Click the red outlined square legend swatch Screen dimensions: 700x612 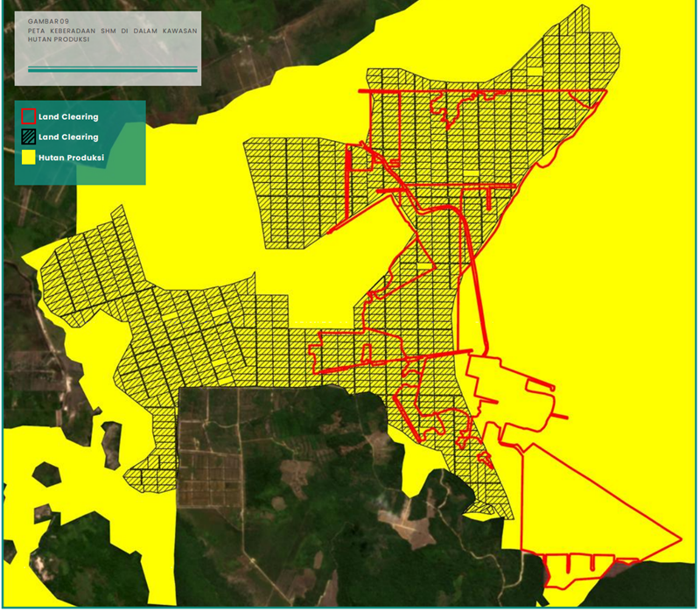coord(29,116)
